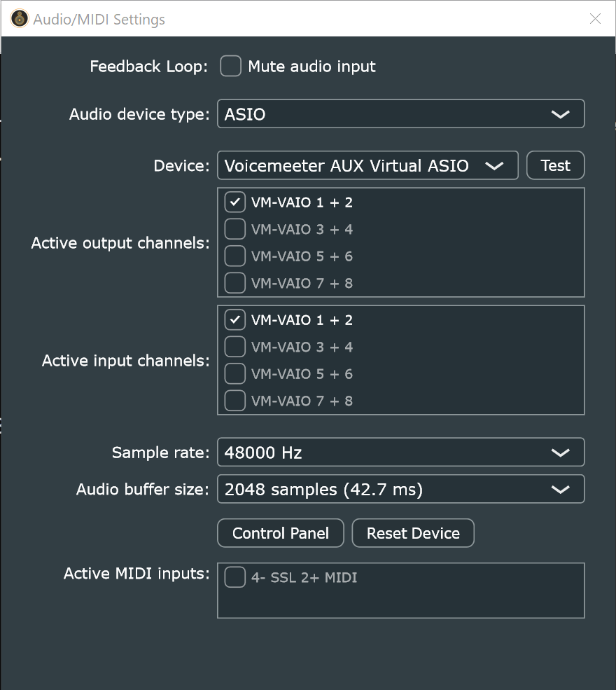Click the Test button

point(555,165)
